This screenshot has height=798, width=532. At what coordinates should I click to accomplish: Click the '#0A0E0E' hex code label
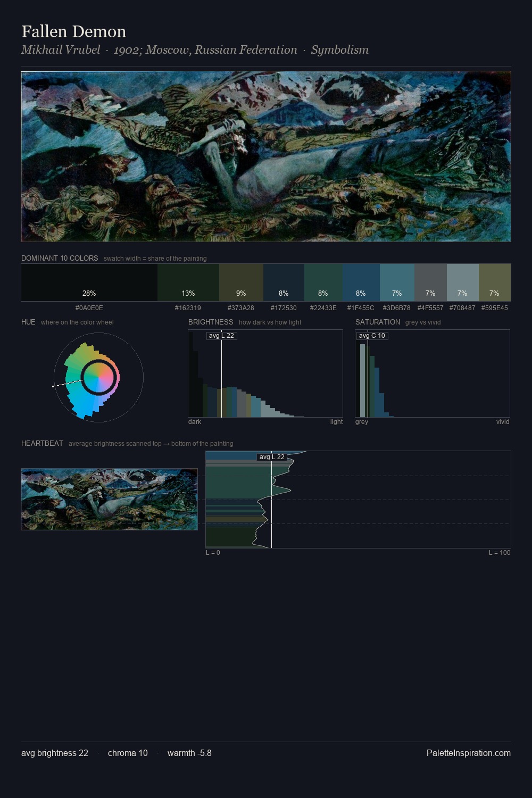coord(89,308)
